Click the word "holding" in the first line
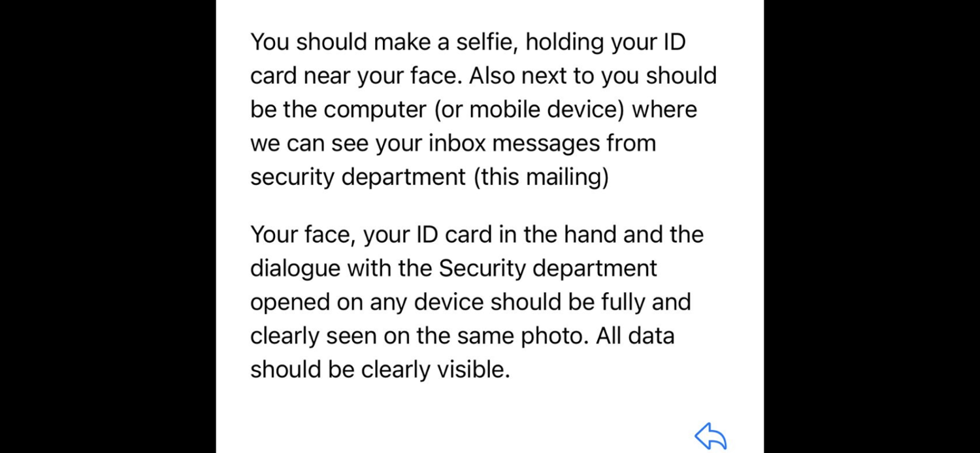Image resolution: width=980 pixels, height=453 pixels. (x=564, y=42)
